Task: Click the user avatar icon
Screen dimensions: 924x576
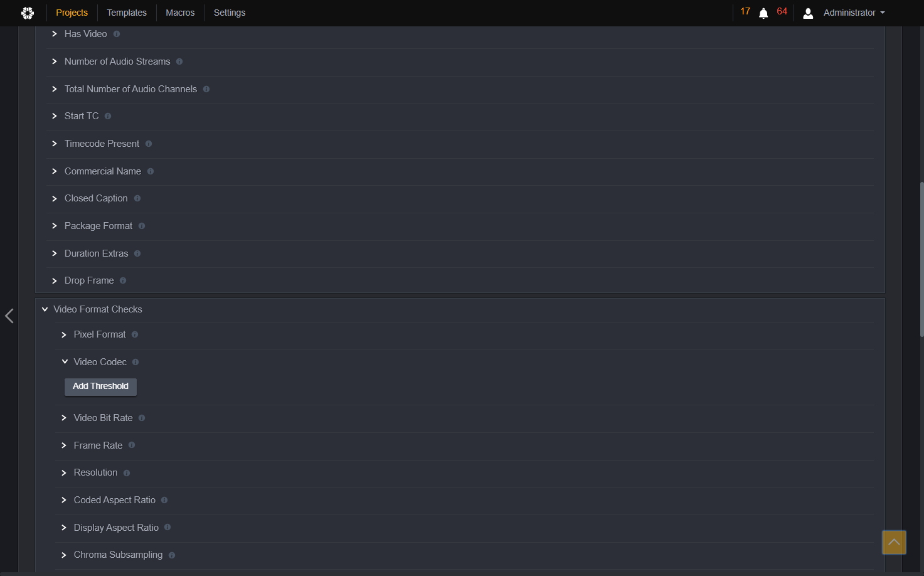Action: pyautogui.click(x=808, y=13)
